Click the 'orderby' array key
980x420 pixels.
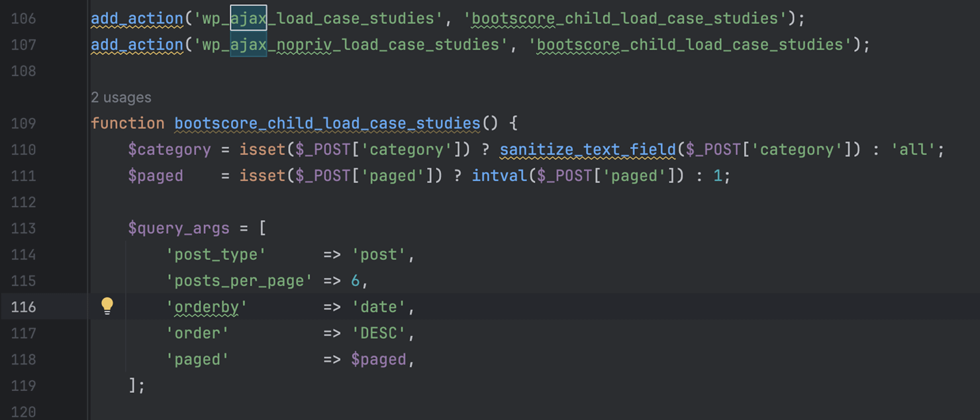tap(206, 307)
